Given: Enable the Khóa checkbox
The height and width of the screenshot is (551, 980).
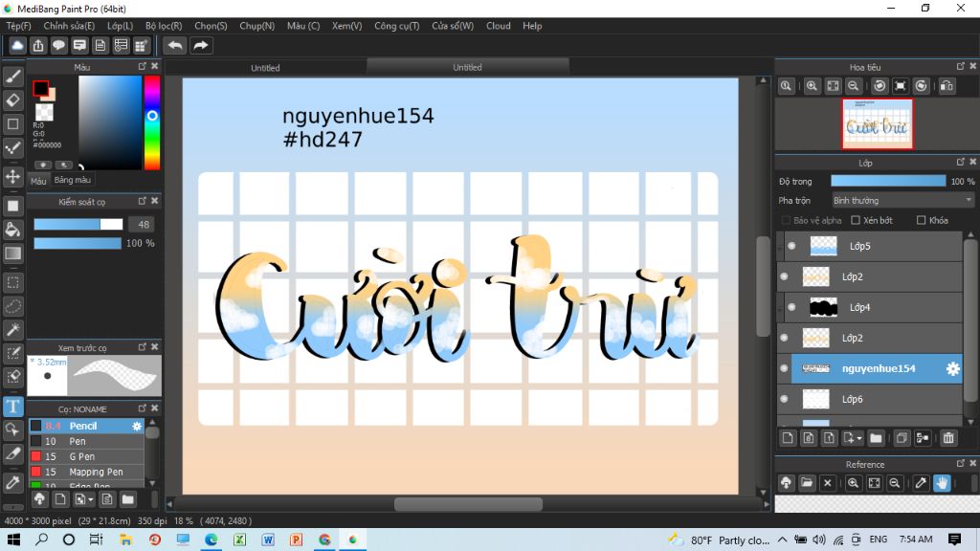Looking at the screenshot, I should 921,221.
